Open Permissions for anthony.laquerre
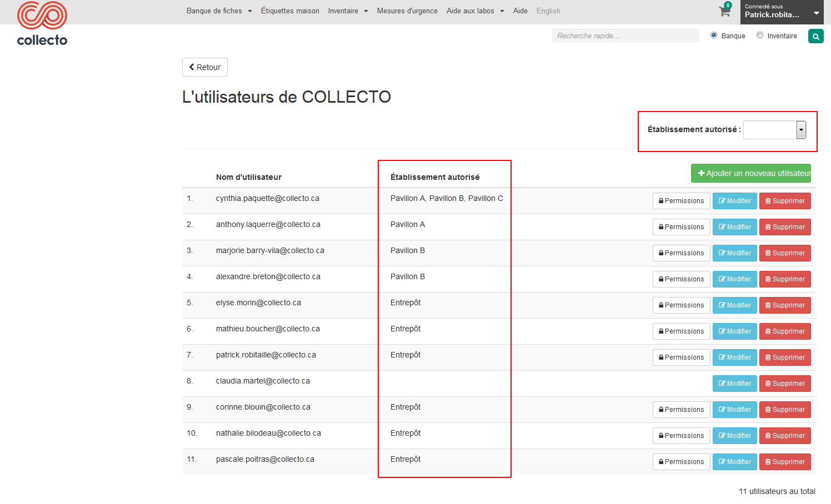 682,227
